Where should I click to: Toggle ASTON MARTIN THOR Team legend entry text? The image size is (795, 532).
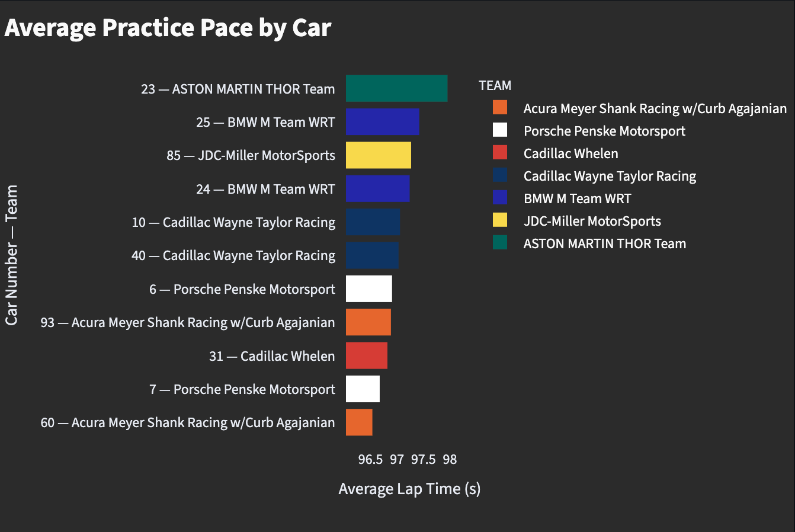pos(604,243)
